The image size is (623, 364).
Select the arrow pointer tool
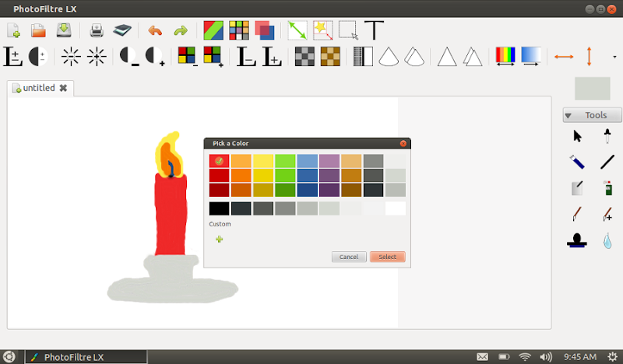click(x=577, y=136)
